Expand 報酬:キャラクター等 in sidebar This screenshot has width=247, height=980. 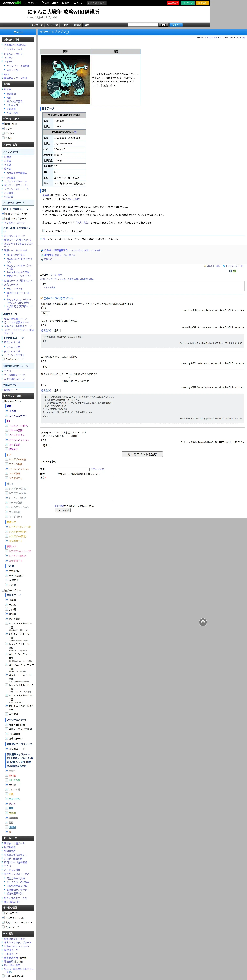(3, 218)
